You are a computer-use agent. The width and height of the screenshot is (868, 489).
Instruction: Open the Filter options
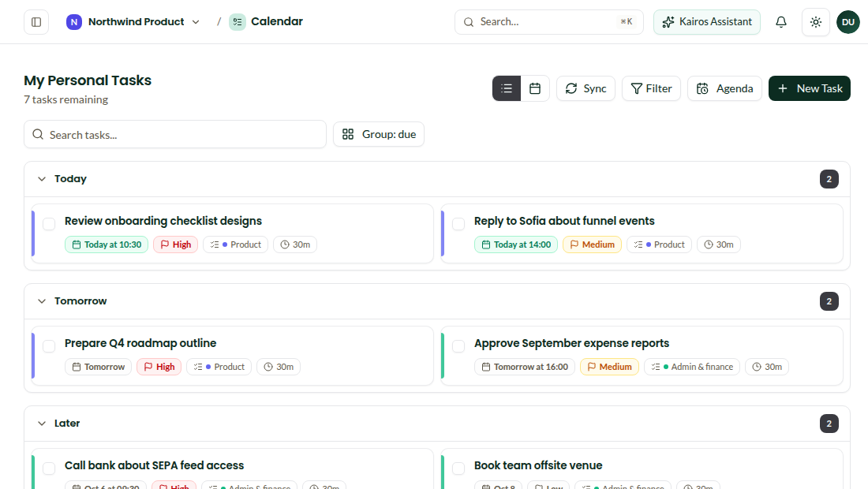click(x=651, y=88)
